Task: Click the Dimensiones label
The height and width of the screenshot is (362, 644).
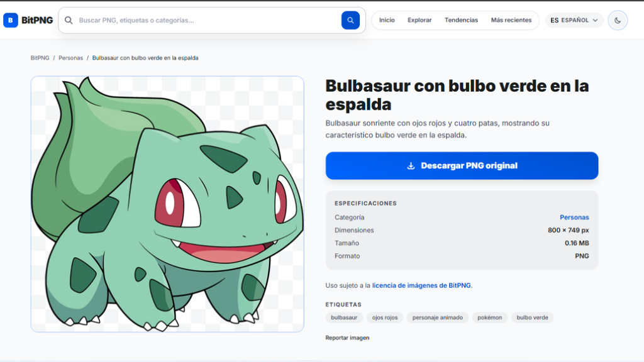Action: [354, 230]
